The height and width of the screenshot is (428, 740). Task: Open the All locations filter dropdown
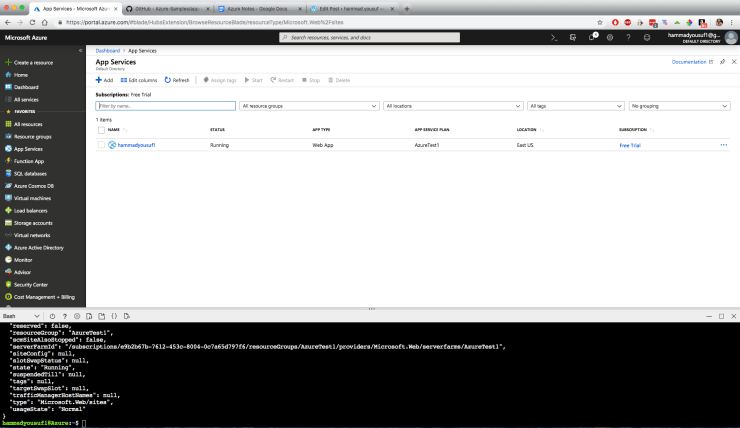[x=453, y=105]
